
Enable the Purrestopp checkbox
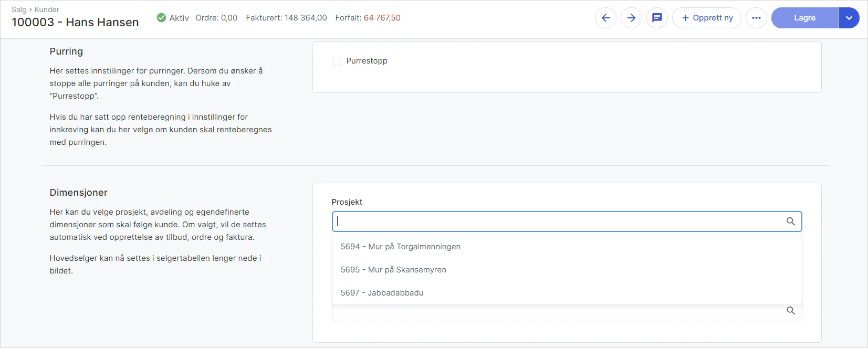click(x=337, y=61)
